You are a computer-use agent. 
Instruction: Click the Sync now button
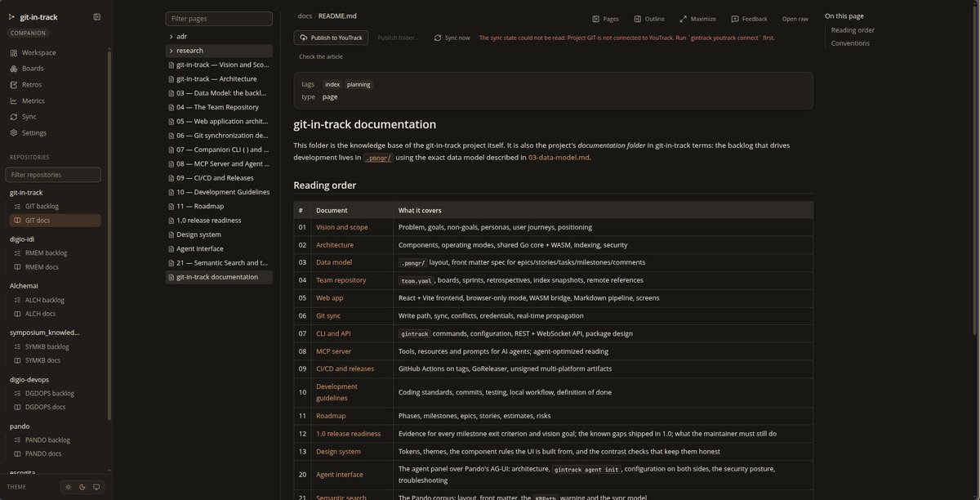pos(452,38)
